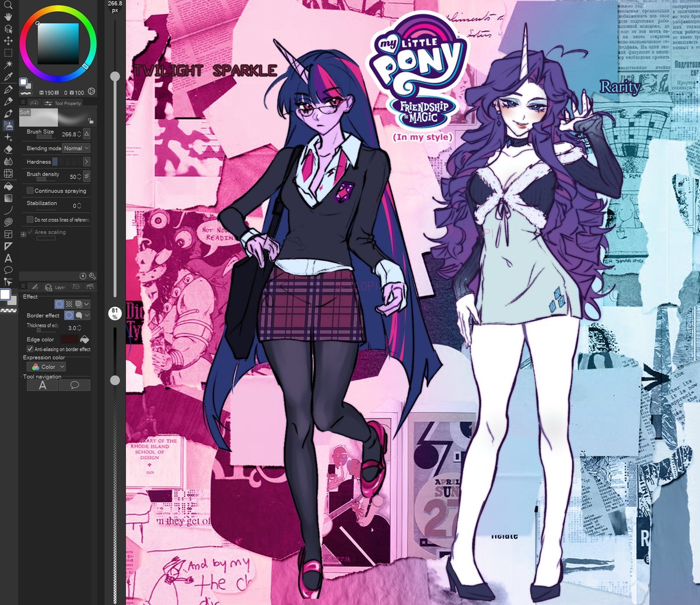Click Text button under Tool navigation
This screenshot has width=700, height=605.
42,385
